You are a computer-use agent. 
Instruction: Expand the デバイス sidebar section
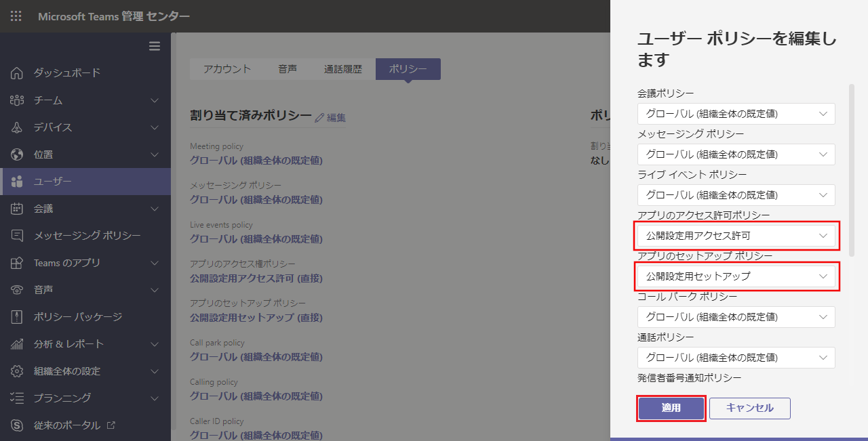(155, 127)
